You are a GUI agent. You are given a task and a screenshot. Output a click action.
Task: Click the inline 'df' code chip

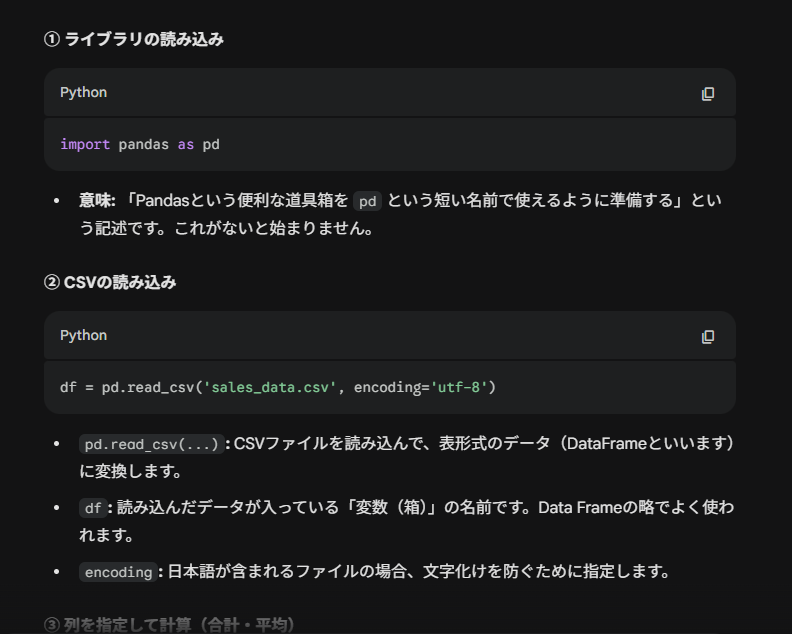point(92,508)
